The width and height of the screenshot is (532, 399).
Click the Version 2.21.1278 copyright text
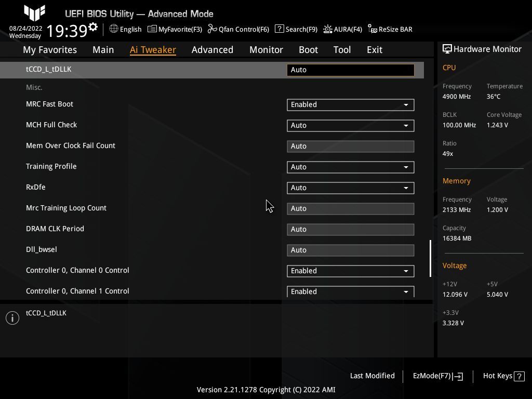coord(266,390)
